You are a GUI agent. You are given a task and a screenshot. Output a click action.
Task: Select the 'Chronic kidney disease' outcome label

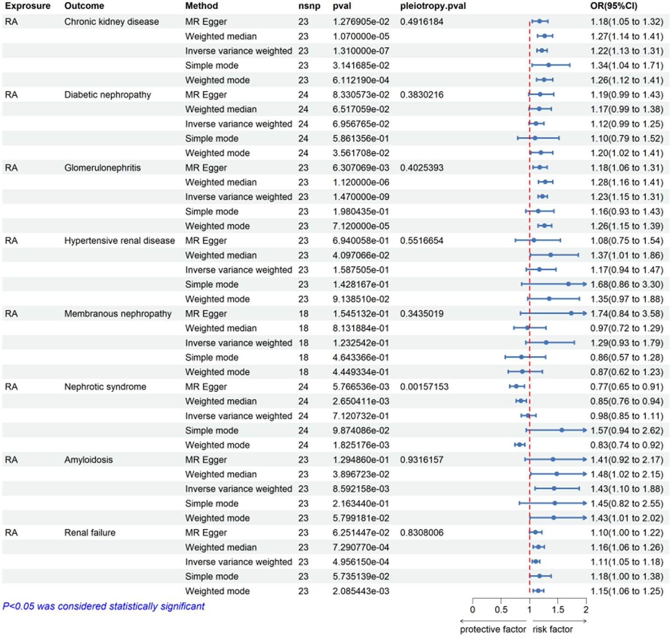(111, 22)
